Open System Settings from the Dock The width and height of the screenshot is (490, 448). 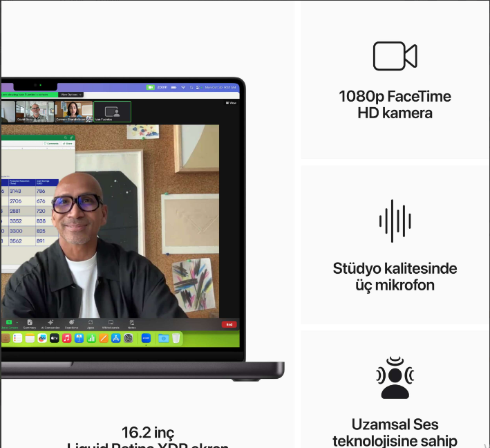[x=129, y=338]
